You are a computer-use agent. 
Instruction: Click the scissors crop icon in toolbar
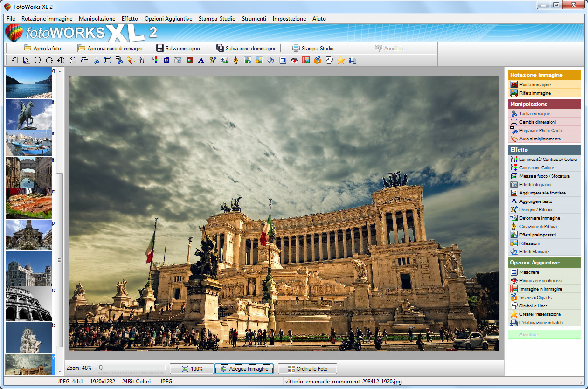[x=96, y=60]
